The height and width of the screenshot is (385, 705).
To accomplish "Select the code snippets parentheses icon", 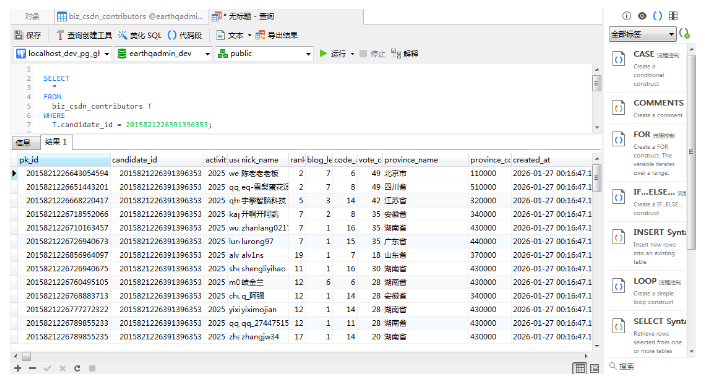I will 657,16.
